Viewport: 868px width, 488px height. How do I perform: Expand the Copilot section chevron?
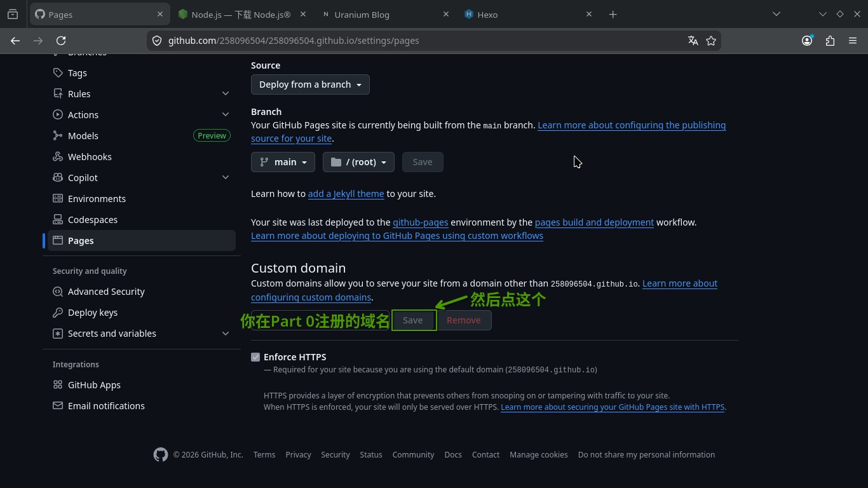226,178
